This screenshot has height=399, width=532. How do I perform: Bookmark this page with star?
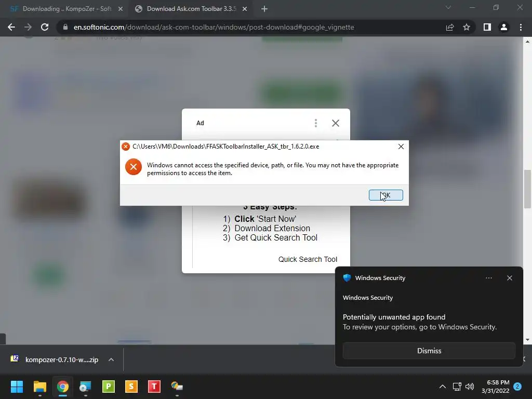coord(467,27)
